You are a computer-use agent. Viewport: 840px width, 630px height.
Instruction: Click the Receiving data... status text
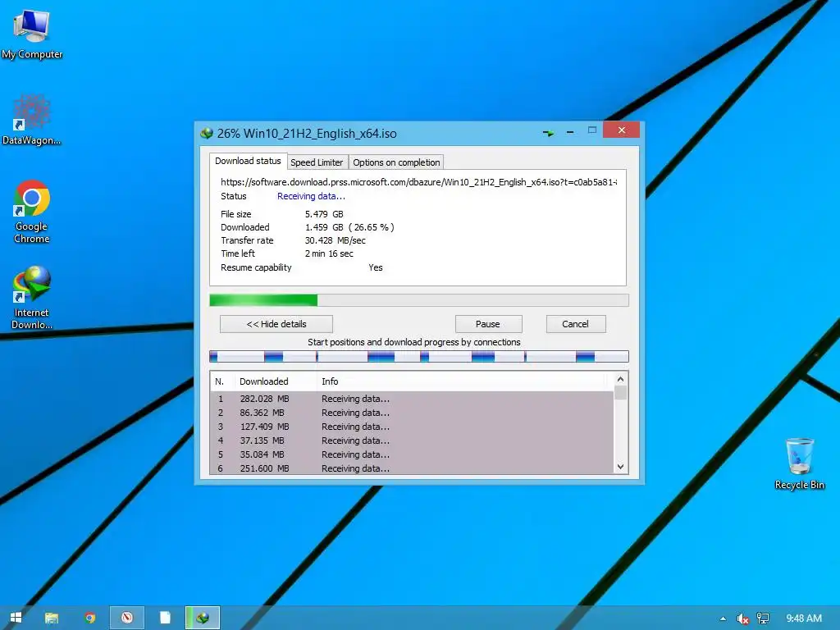pos(311,196)
